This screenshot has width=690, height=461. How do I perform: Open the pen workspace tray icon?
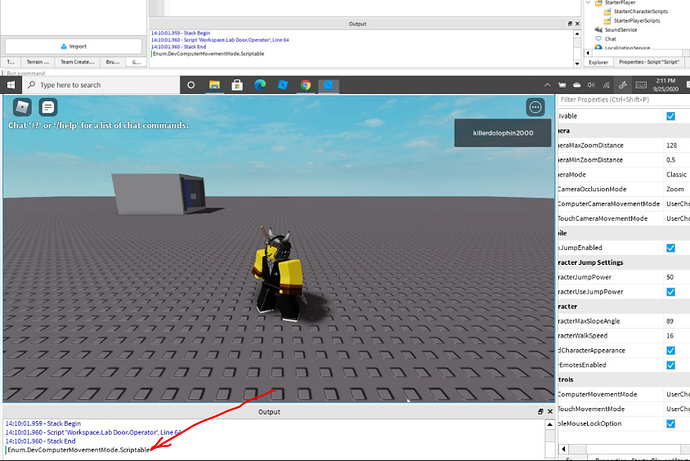tap(623, 85)
